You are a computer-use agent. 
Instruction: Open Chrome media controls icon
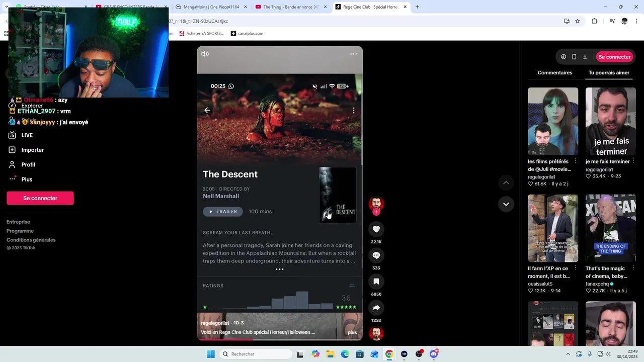pyautogui.click(x=612, y=21)
